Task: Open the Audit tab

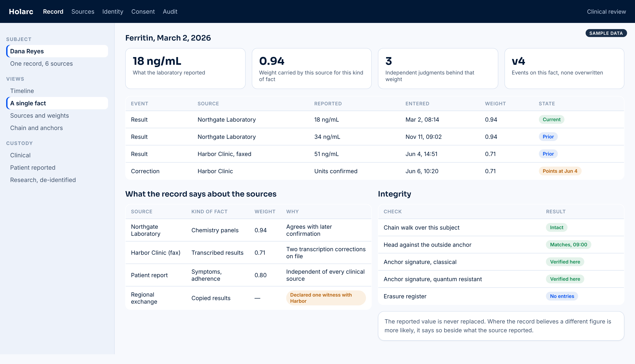Action: pyautogui.click(x=170, y=11)
